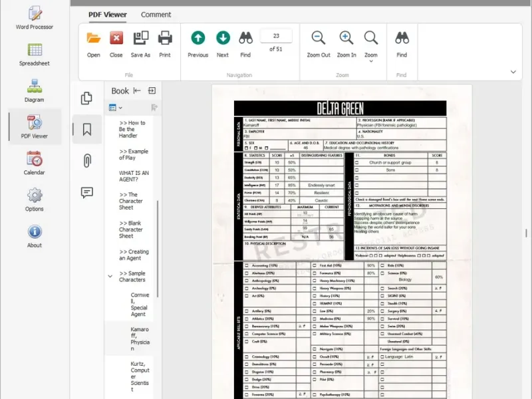Screen dimensions: 532x399
Task: Open the Word Processor module
Action: tap(35, 18)
